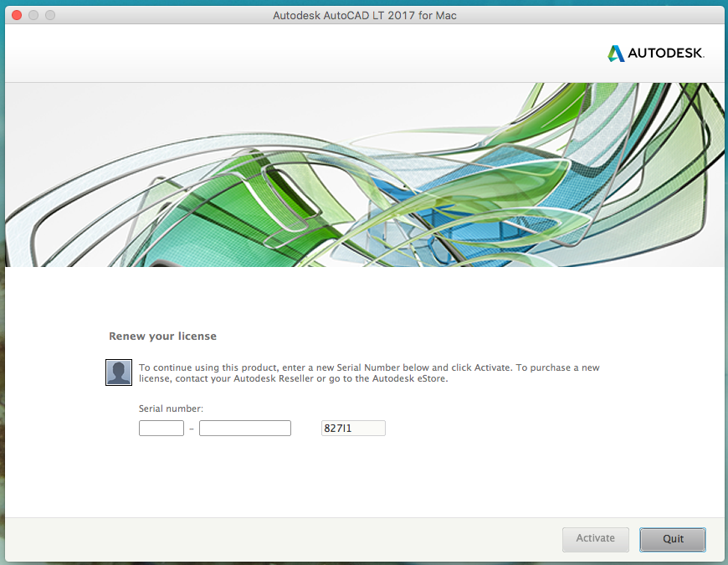Click the window title 'Autodesk AutoCAD LT 2017 for Mac'
The image size is (728, 565).
pos(365,15)
